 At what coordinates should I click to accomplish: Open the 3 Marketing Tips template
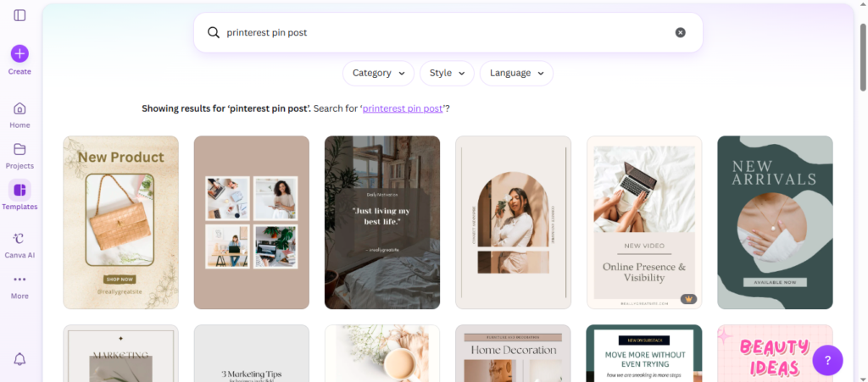(x=251, y=353)
